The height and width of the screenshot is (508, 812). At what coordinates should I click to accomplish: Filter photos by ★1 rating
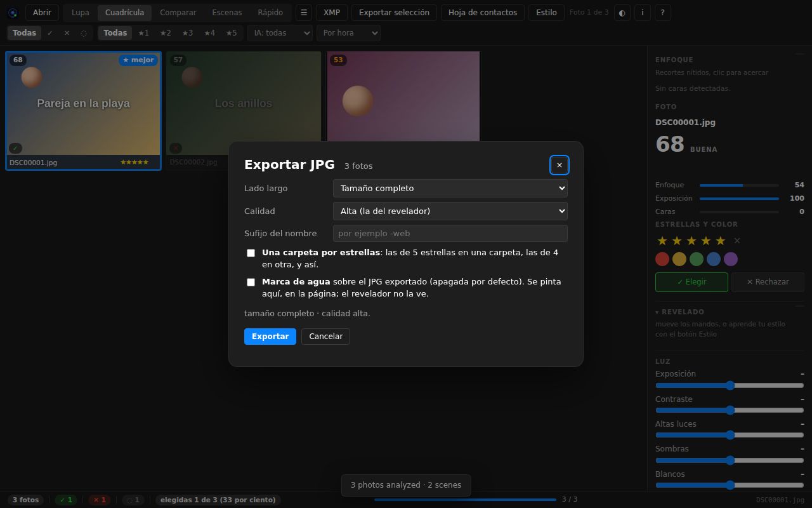point(143,33)
